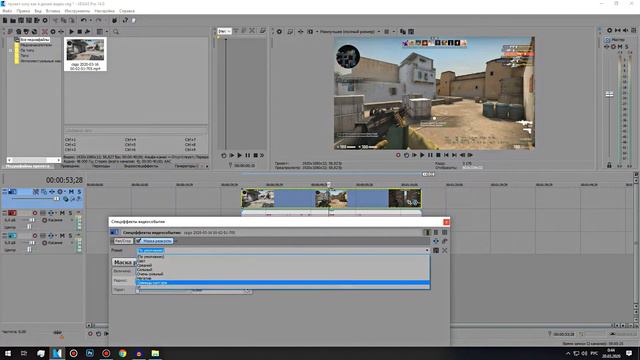Click the Undo arrow in the main toolbar
The height and width of the screenshot is (360, 640).
point(84,20)
